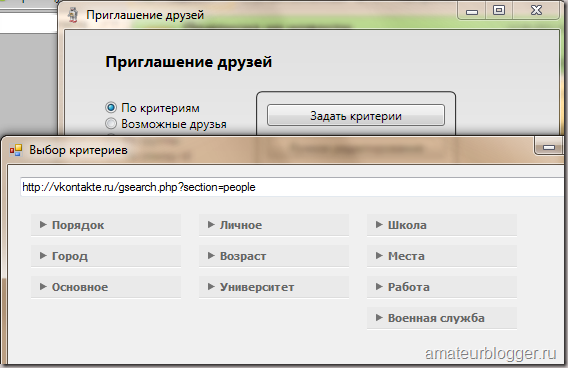Expand the 'Личное' criteria section
This screenshot has height=368, width=568.
tap(274, 225)
